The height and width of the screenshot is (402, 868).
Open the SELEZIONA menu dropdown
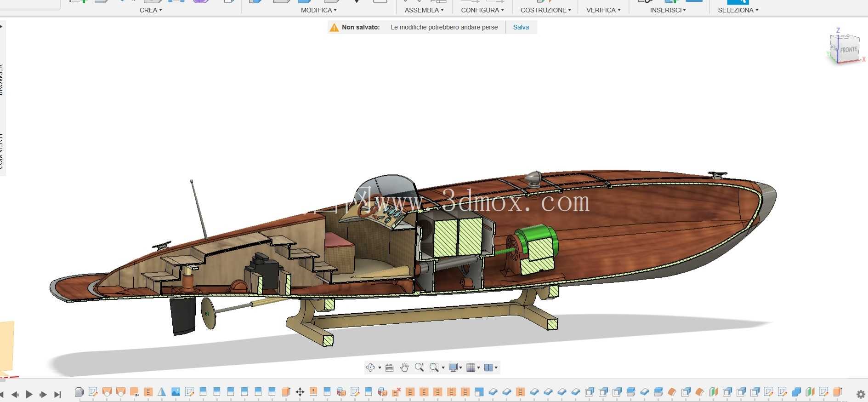738,10
